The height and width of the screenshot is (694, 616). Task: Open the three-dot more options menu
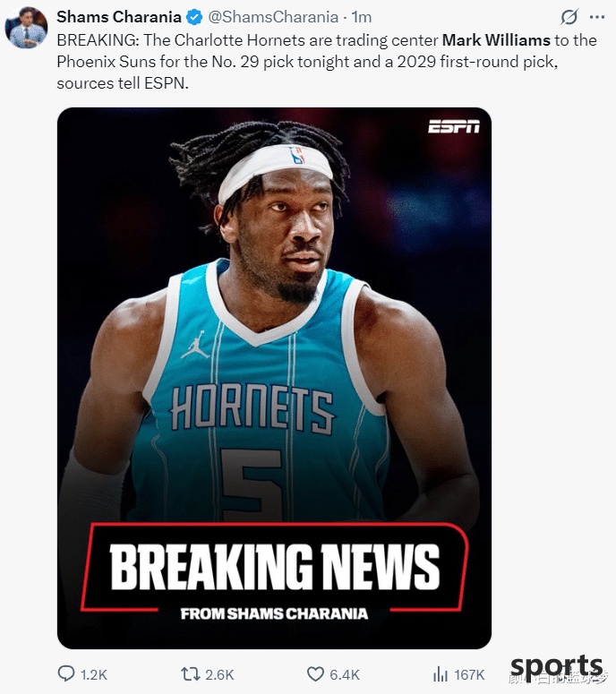597,17
